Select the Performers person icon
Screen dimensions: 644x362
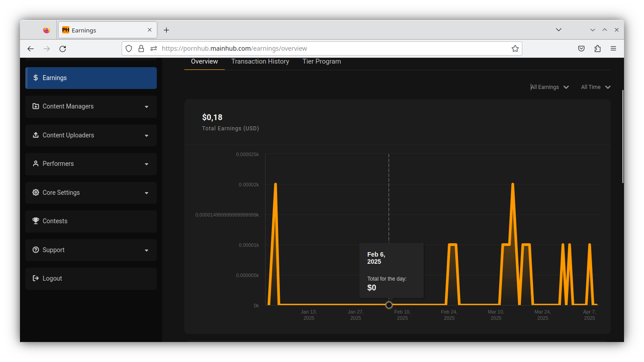36,164
